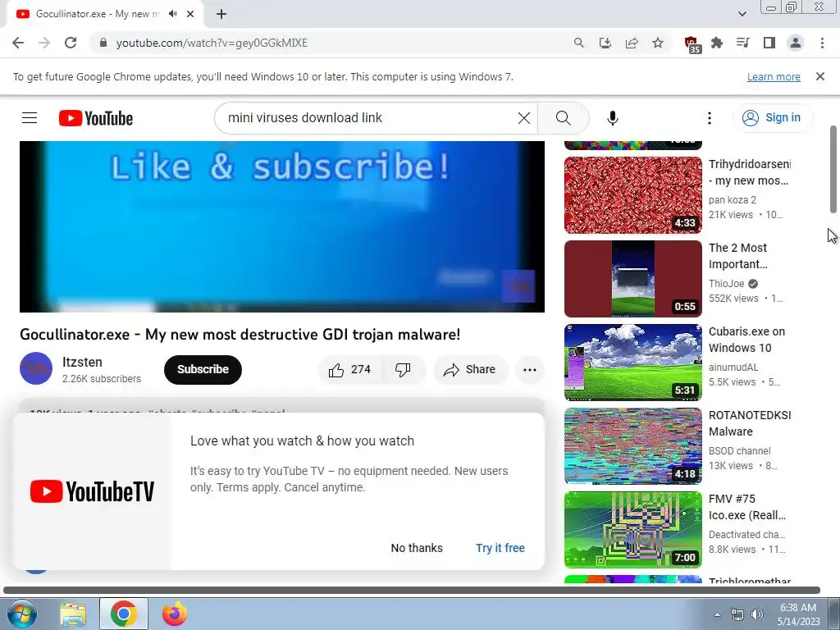Viewport: 840px width, 630px height.
Task: Click the URL in the address bar
Action: pos(212,43)
